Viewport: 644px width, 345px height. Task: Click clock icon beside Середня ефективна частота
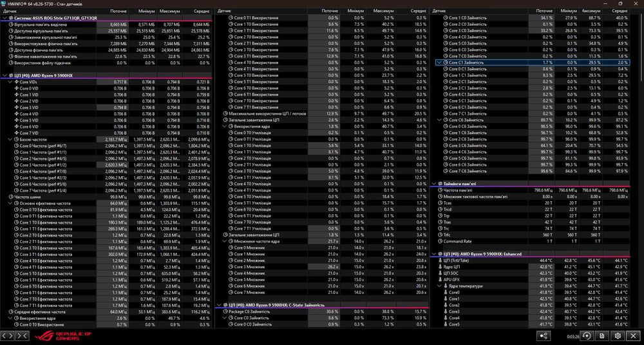(x=11, y=311)
